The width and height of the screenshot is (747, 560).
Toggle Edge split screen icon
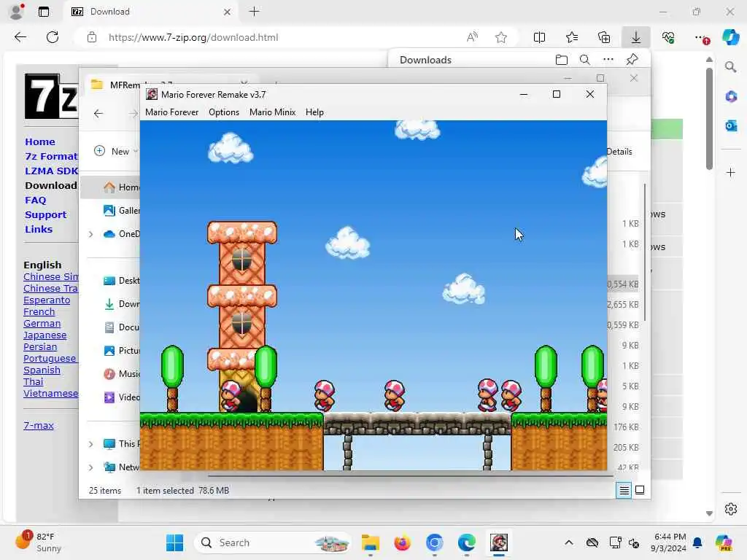point(539,37)
